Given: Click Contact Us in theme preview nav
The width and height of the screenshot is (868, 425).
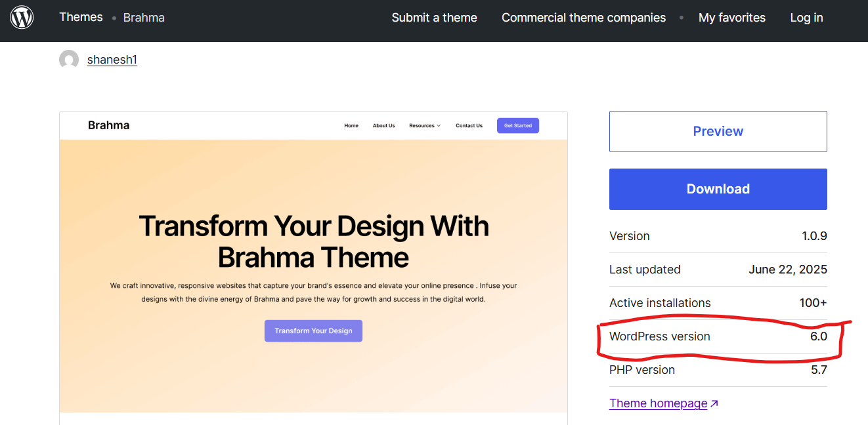Looking at the screenshot, I should tap(469, 125).
